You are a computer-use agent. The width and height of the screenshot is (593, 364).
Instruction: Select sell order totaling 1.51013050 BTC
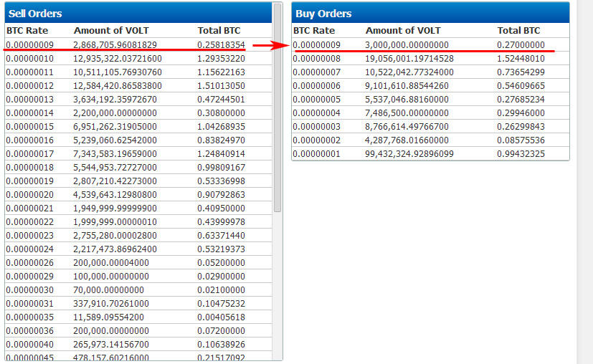coord(138,86)
